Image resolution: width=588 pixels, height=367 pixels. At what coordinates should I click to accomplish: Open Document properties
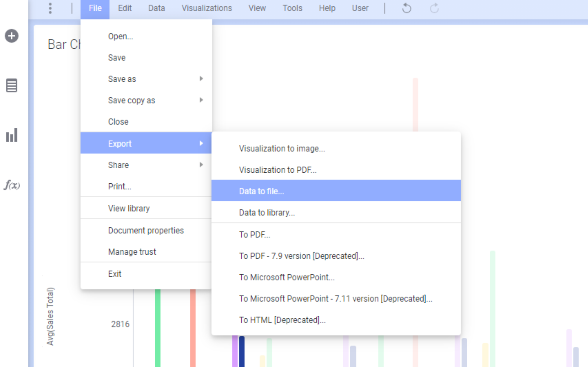point(146,230)
